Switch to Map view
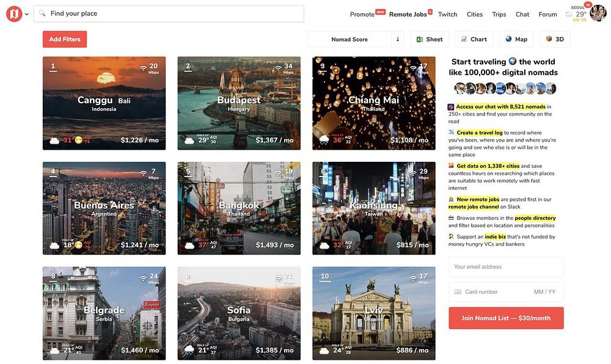Screen dimensions: 611x364 point(516,39)
